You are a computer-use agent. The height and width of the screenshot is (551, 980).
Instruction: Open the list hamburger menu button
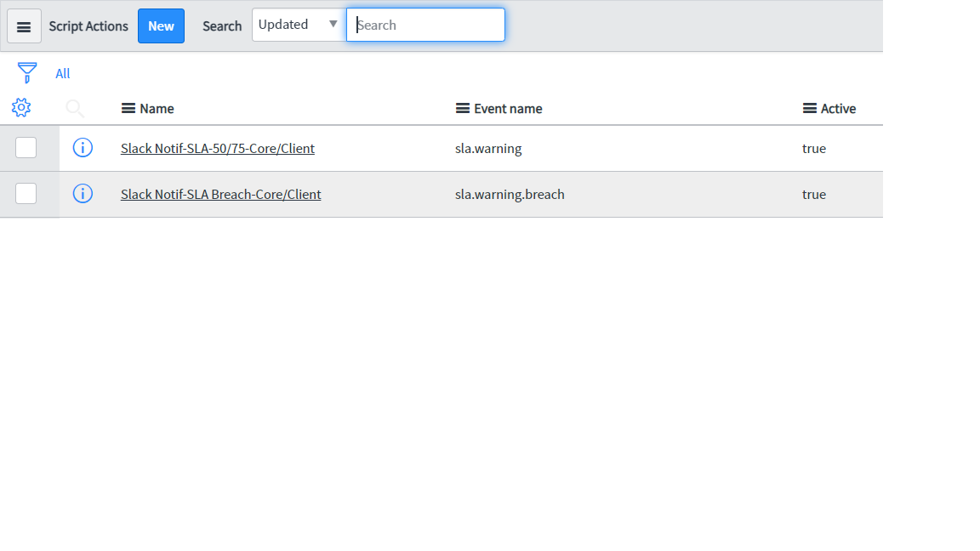pyautogui.click(x=25, y=26)
